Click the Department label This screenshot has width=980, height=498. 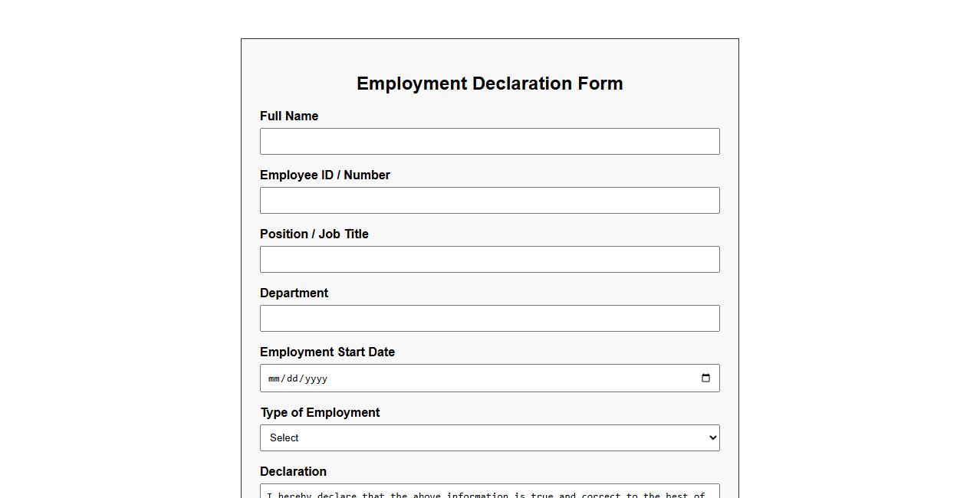[294, 293]
